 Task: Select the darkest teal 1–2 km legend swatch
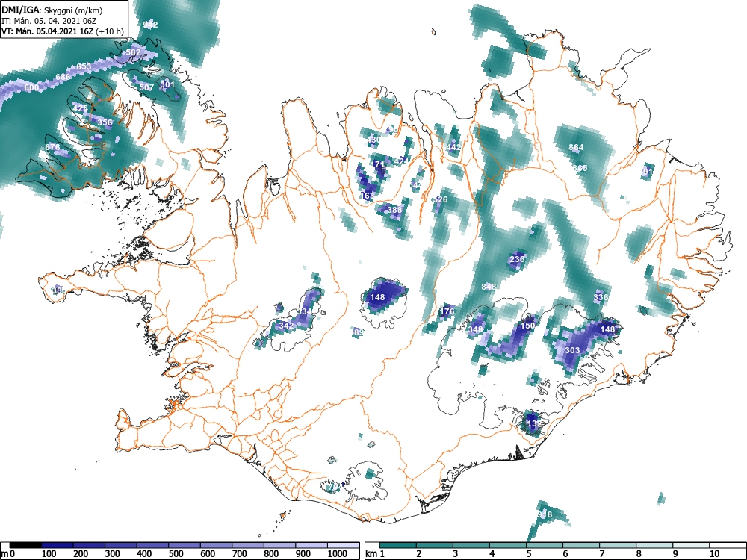click(x=398, y=545)
